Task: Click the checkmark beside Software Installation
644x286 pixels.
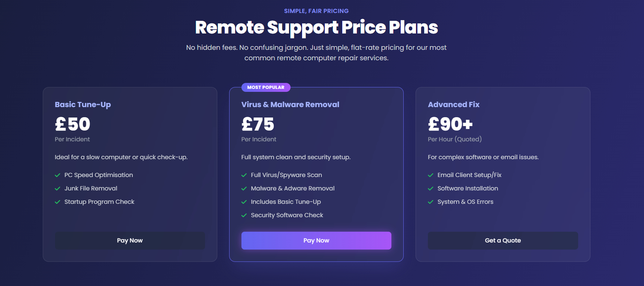Action: coord(431,188)
